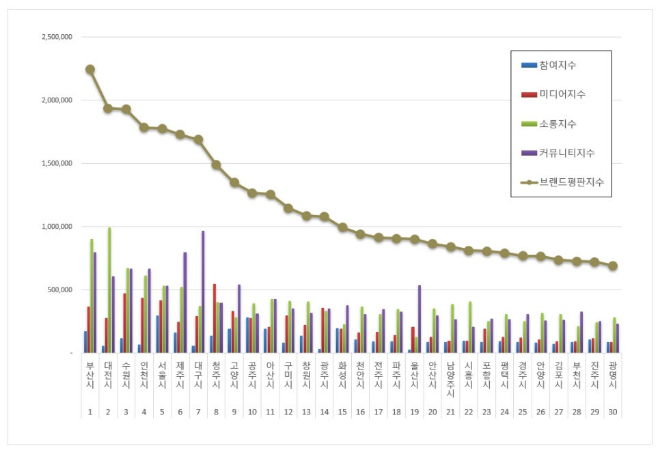Image resolution: width=660 pixels, height=452 pixels.
Task: Select the 광명시 axis label
Action: [x=612, y=375]
